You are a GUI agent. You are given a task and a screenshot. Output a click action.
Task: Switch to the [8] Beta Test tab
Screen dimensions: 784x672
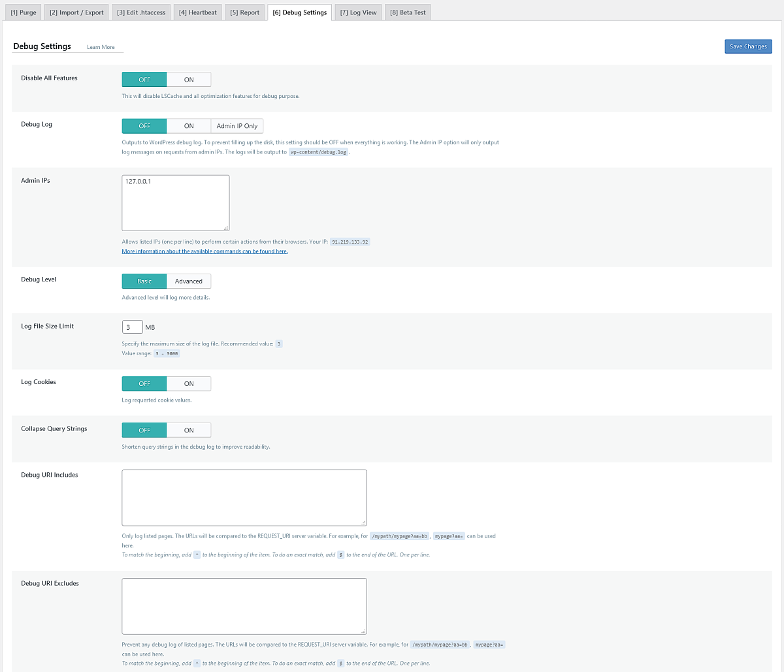click(x=408, y=12)
